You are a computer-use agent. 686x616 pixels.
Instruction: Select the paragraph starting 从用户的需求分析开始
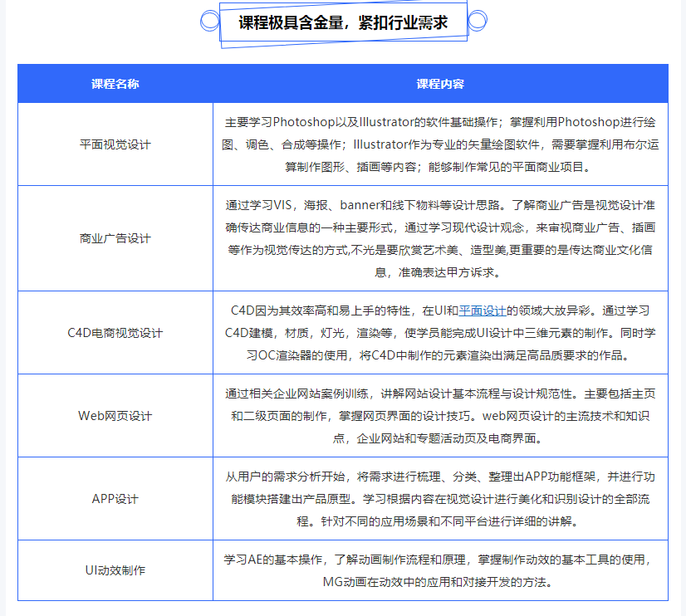(440, 499)
